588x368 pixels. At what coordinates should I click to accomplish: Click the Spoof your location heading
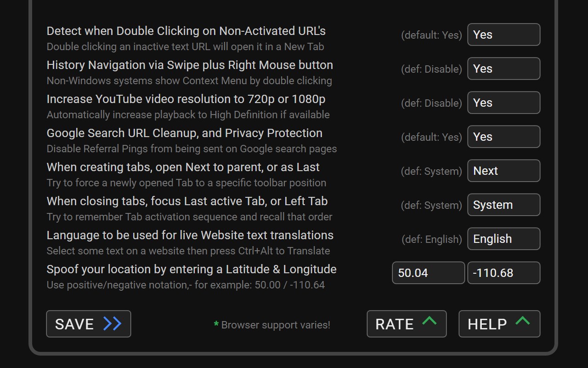click(192, 269)
